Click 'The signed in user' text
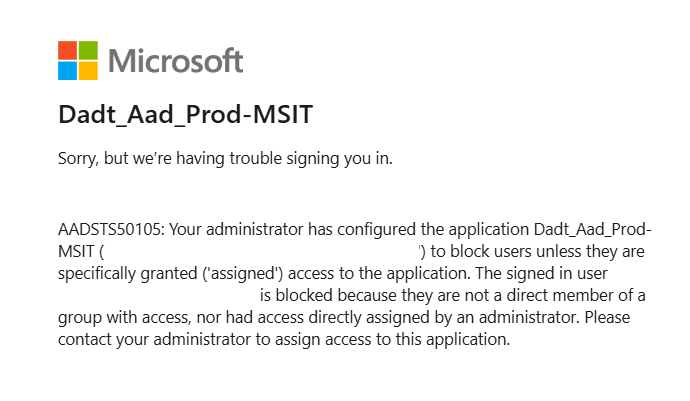 pos(545,272)
